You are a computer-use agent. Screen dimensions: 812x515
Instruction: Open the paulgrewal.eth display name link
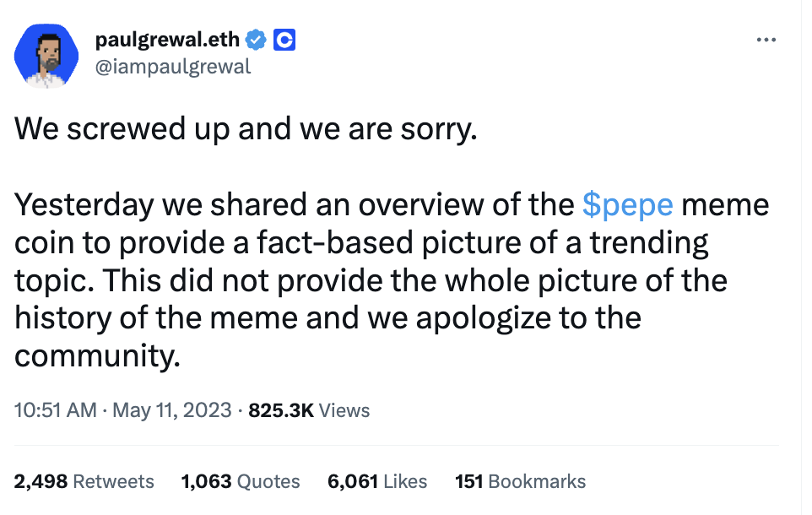(x=167, y=39)
